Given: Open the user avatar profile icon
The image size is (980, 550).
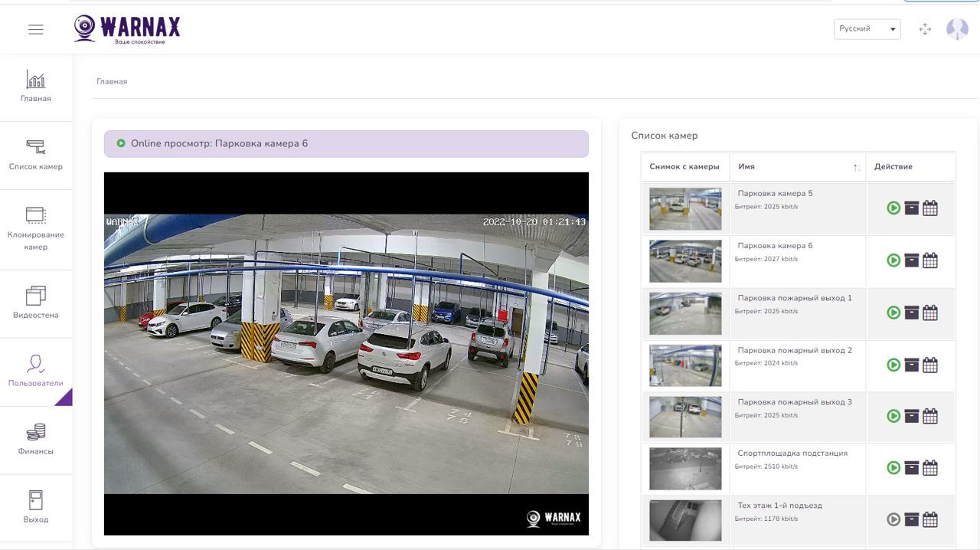Looking at the screenshot, I should pos(957,29).
